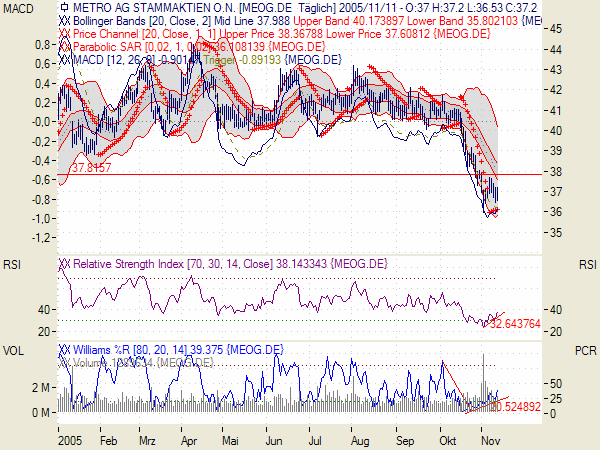
Task: Click the XX marker beside Relative Strength Index
Action: click(65, 264)
